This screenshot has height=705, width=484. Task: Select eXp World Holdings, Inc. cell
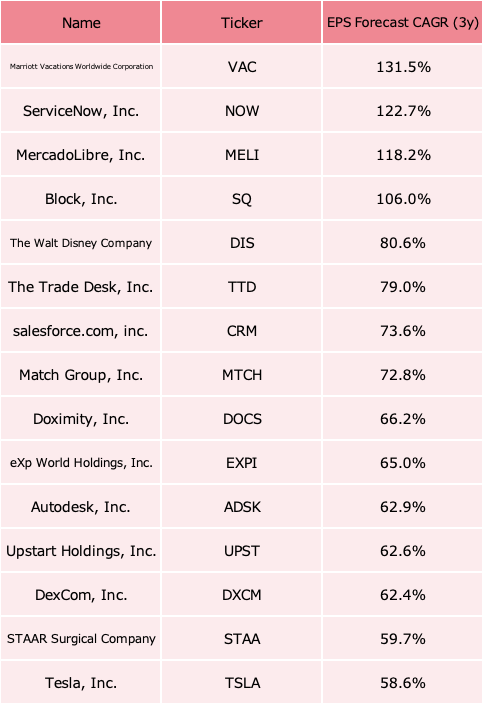(81, 463)
